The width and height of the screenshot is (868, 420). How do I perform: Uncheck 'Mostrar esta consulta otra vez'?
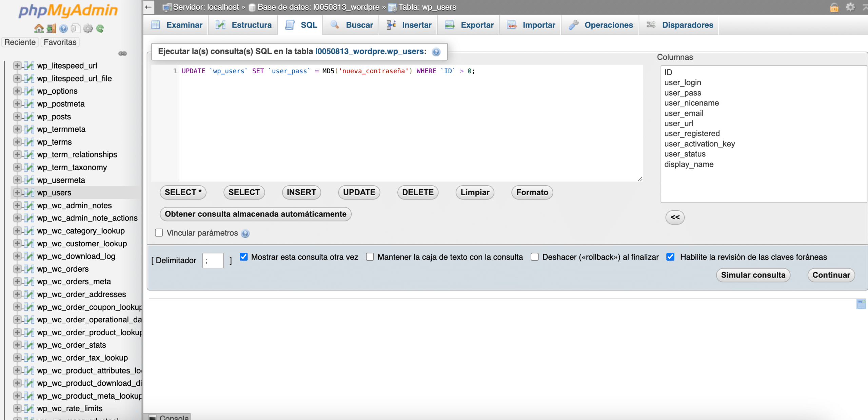[243, 257]
